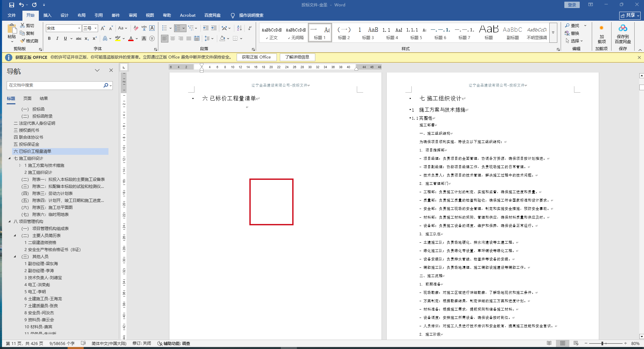This screenshot has width=644, height=349.
Task: Open the font name dropdown (宋体)
Action: (79, 28)
